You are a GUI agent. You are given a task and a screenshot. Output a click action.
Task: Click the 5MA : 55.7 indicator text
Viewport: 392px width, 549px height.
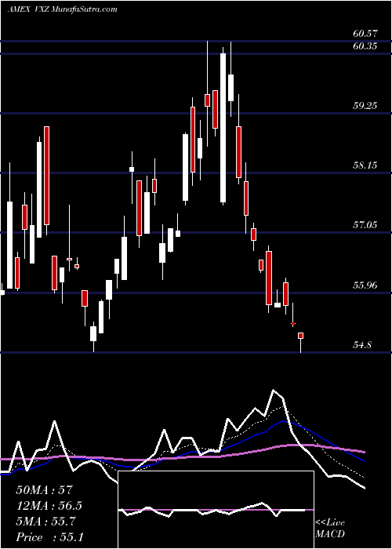(45, 522)
